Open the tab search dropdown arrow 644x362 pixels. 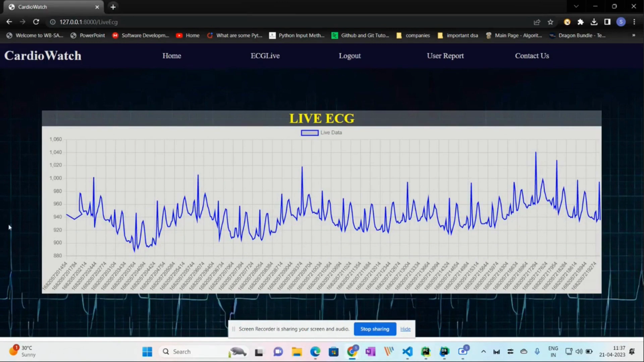tap(576, 6)
